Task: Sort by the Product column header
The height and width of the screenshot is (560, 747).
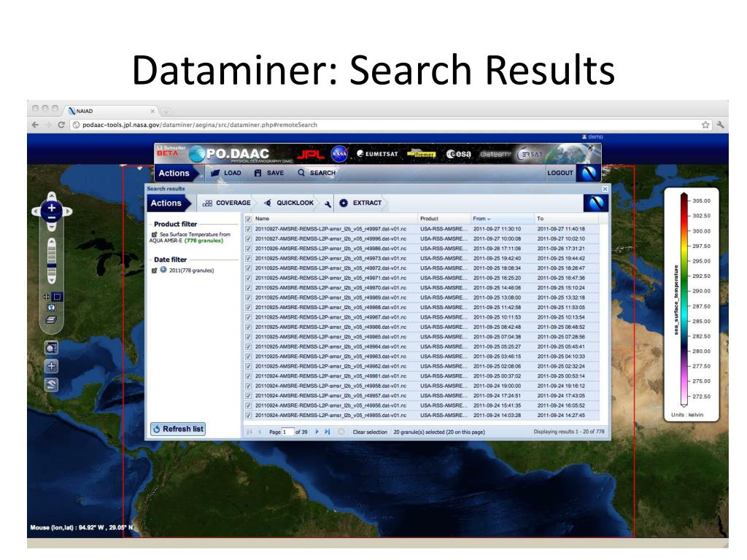Action: coord(444,219)
